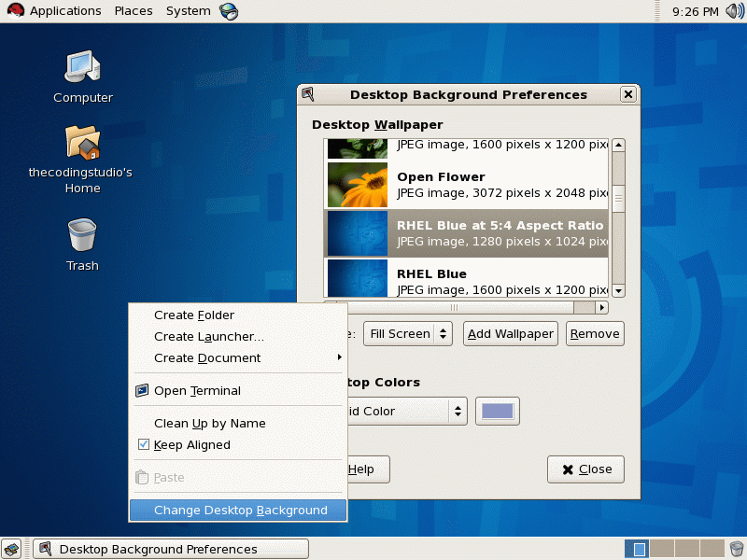Image resolution: width=747 pixels, height=560 pixels.
Task: Choose Create Launcher... from context menu
Action: pos(238,336)
